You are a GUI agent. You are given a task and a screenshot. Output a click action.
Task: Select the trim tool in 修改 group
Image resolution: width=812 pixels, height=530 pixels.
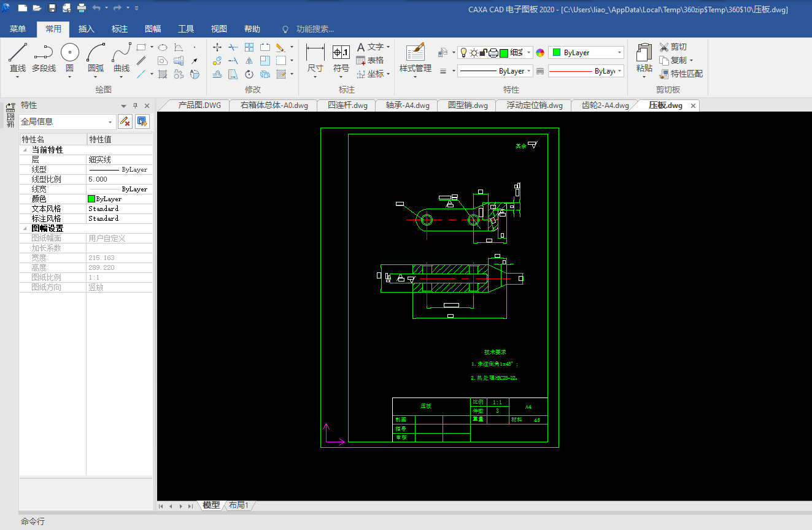point(233,47)
